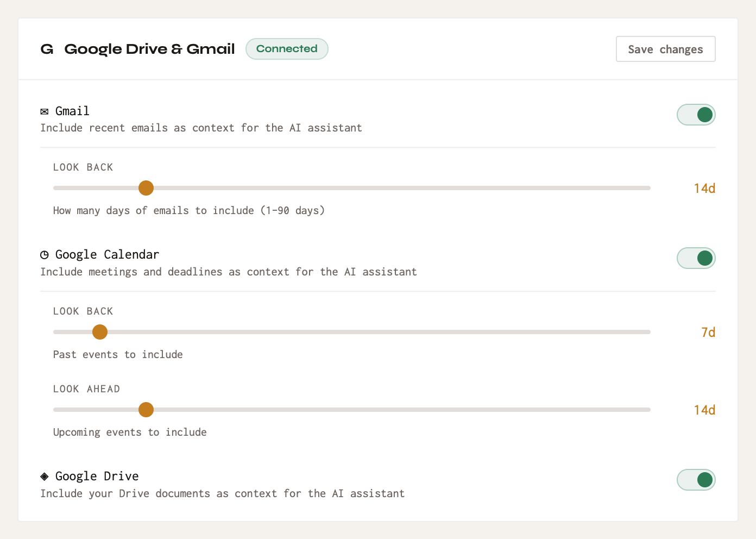Viewport: 756px width, 539px height.
Task: Click the Gmail envelope icon
Action: (45, 111)
